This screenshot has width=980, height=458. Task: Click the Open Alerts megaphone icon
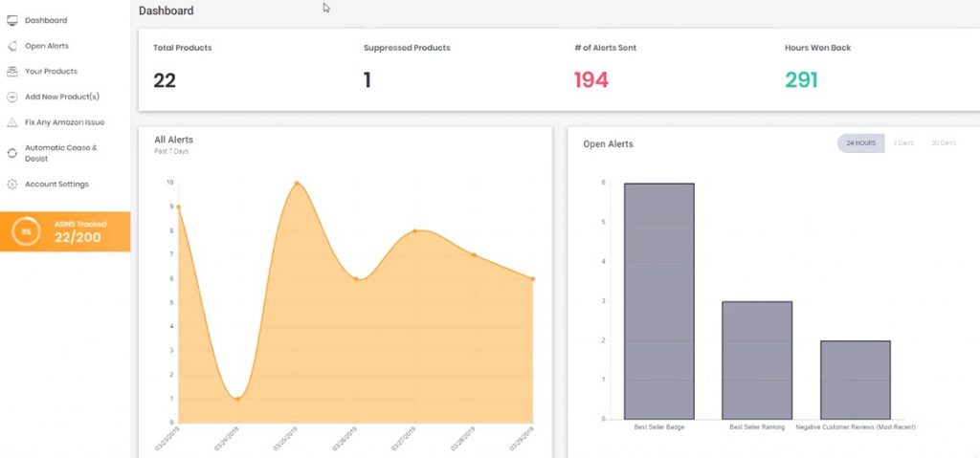(11, 46)
